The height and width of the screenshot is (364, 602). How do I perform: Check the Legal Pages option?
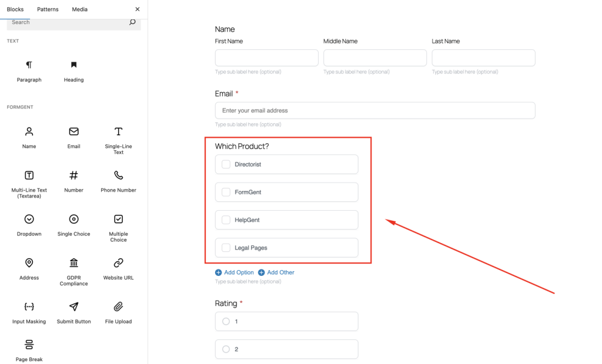[226, 248]
